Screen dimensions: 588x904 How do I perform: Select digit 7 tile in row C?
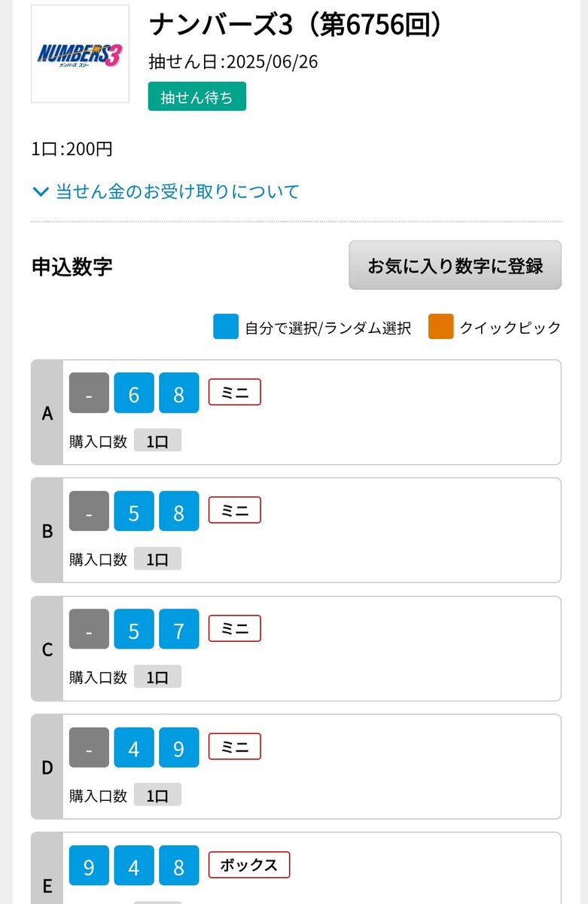coord(179,629)
